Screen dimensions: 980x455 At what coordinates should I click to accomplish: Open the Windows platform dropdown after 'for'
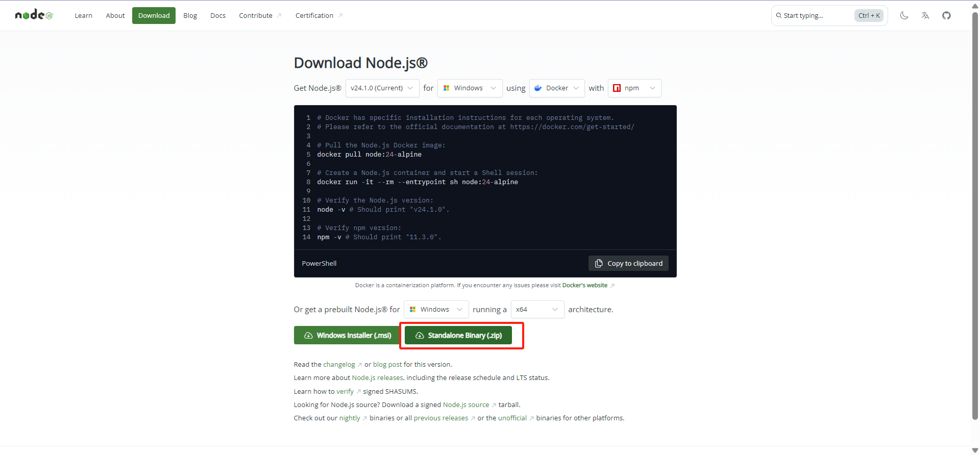point(470,88)
